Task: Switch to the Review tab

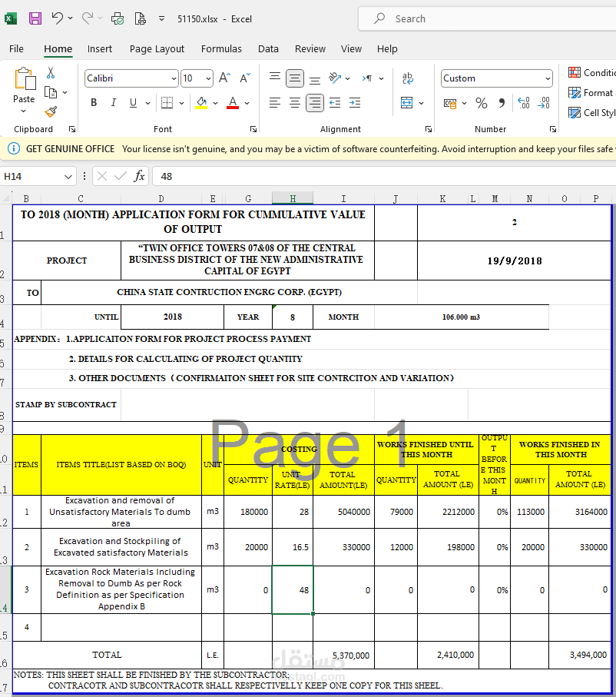Action: [x=310, y=49]
